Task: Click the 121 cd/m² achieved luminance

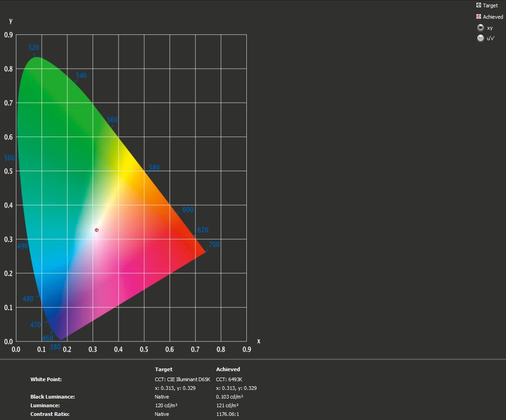Action: (227, 405)
